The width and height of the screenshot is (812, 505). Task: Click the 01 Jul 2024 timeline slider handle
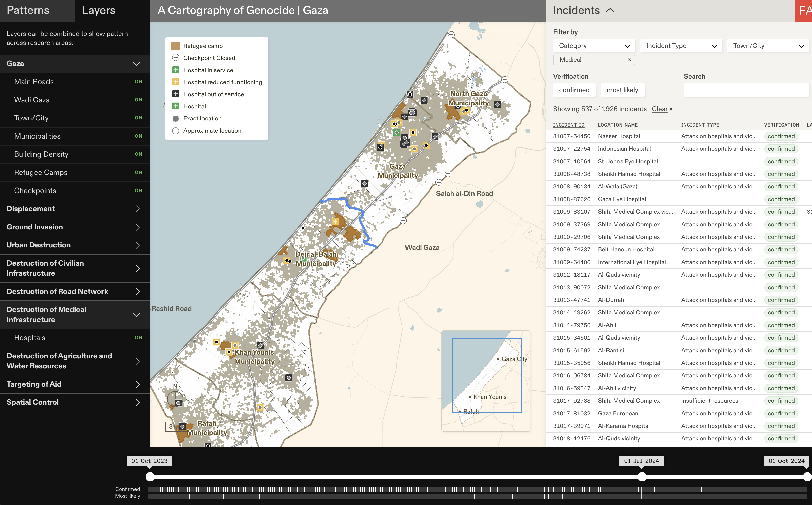click(642, 477)
